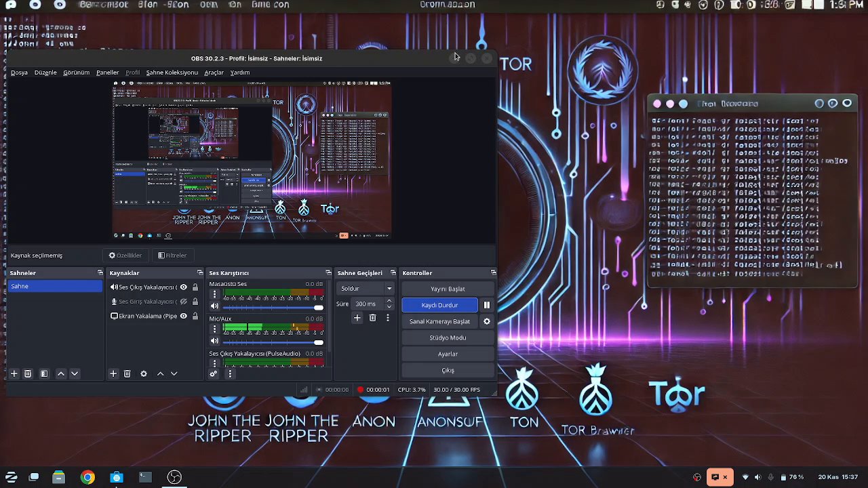Show the Ses Giriş Yakalayıcısı source
The width and height of the screenshot is (868, 488).
point(183,302)
